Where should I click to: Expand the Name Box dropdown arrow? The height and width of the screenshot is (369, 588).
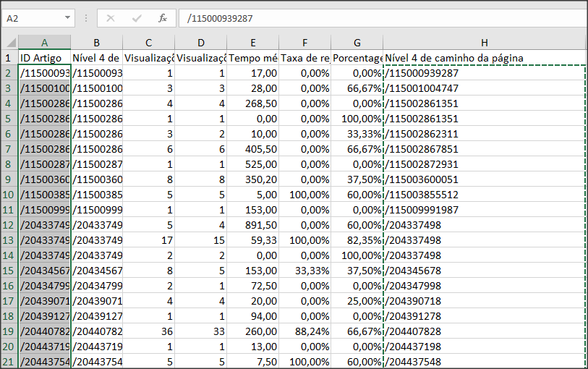pyautogui.click(x=67, y=17)
